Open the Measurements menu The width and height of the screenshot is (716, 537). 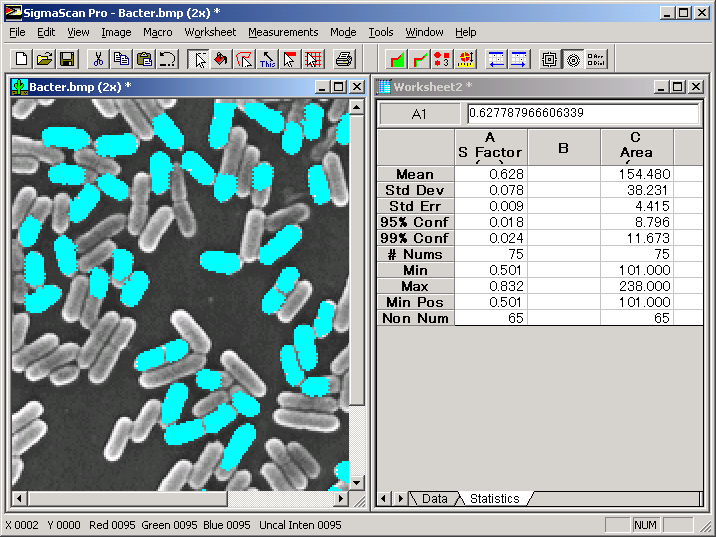pos(283,32)
